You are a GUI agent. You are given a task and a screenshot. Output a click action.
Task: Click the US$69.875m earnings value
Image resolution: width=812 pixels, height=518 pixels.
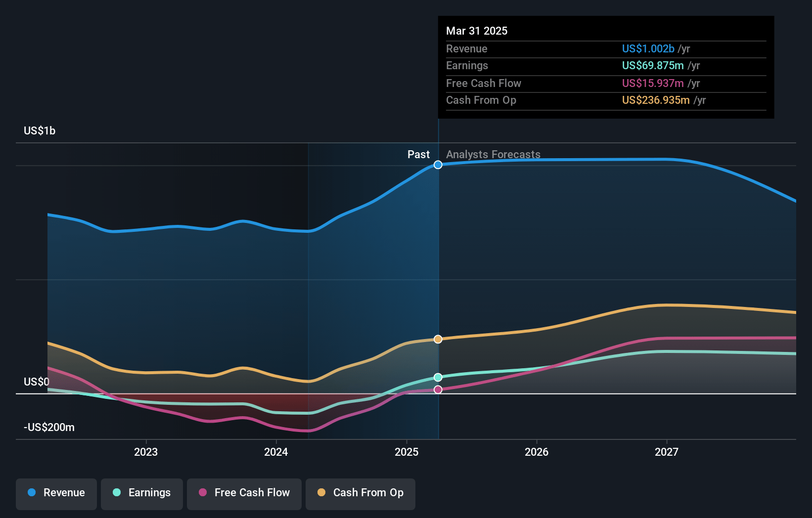click(653, 65)
